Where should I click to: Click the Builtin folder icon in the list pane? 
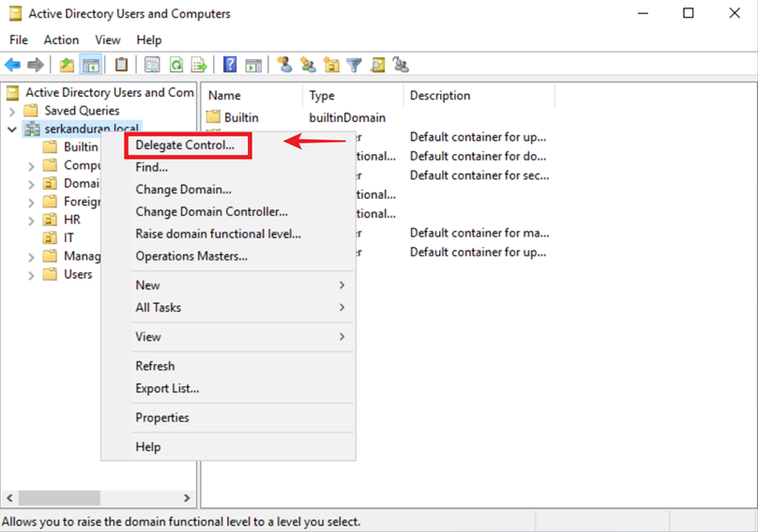click(x=213, y=117)
